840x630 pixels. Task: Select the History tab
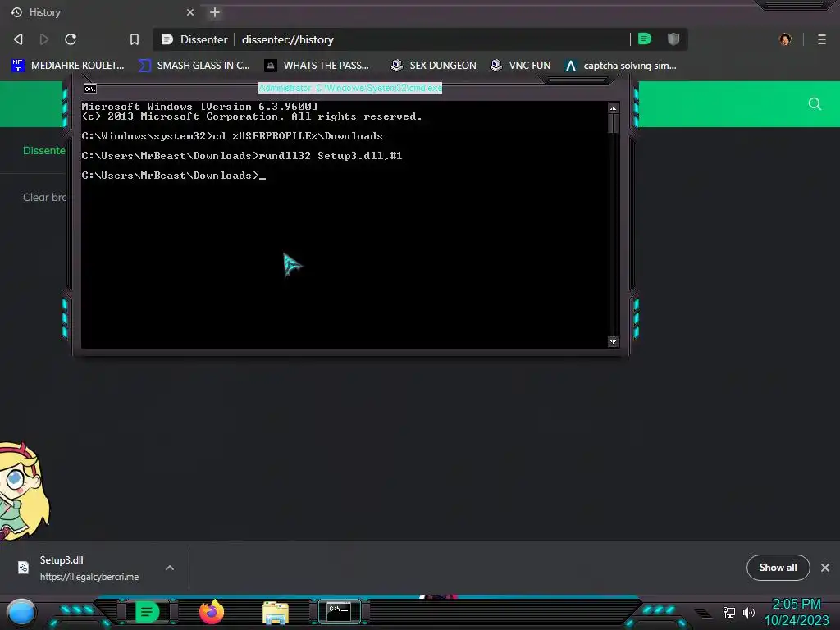click(102, 11)
